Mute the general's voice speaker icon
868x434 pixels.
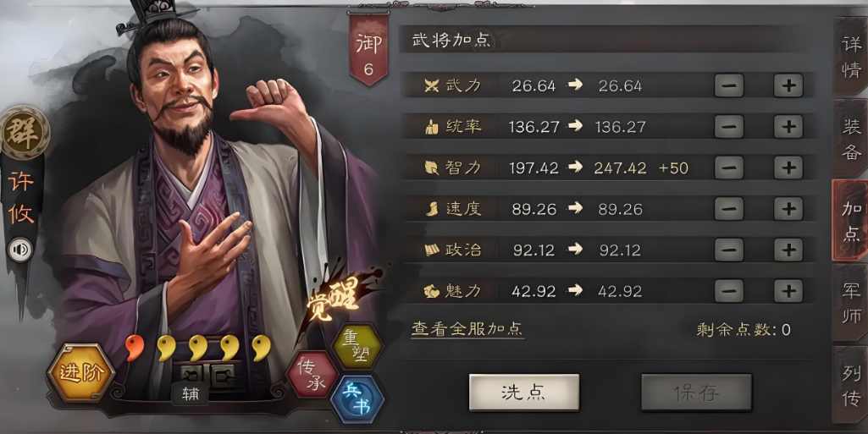pyautogui.click(x=20, y=250)
